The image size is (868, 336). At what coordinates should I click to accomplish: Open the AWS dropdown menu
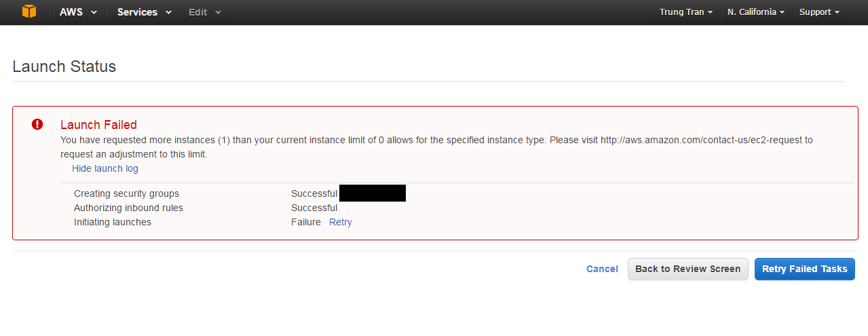(78, 12)
